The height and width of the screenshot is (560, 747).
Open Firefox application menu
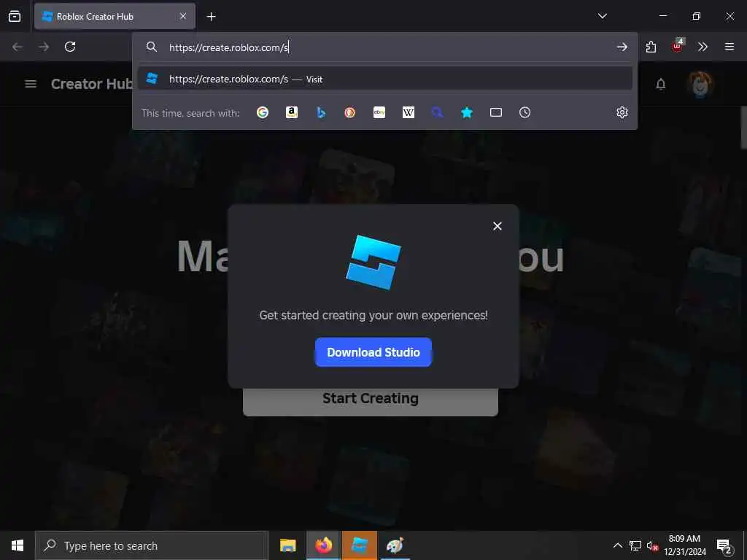(729, 47)
